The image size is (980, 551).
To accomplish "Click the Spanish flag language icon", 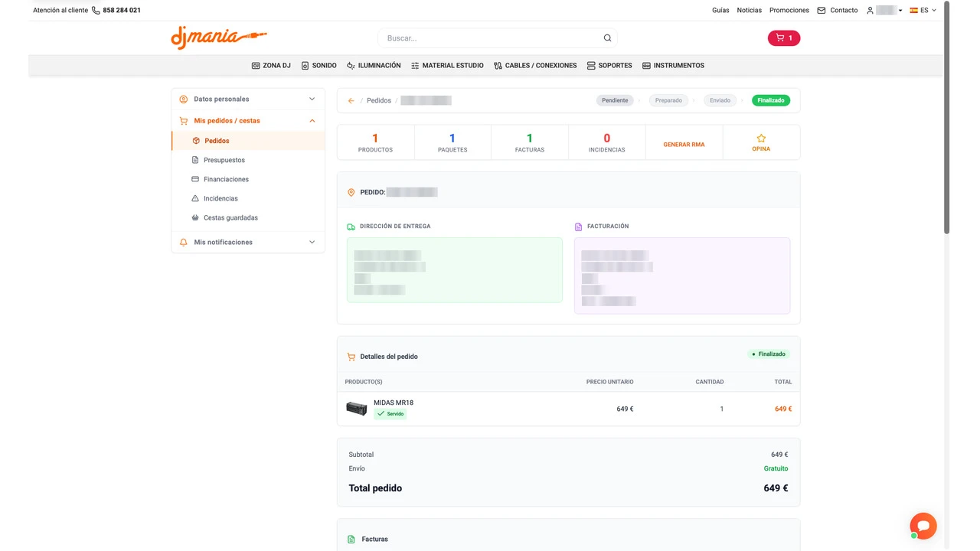I will click(913, 11).
